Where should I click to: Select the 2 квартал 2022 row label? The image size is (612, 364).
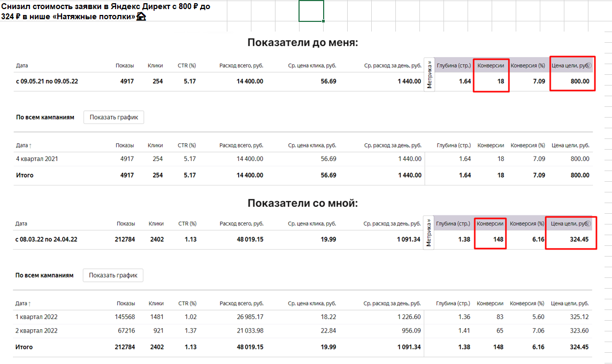36,330
